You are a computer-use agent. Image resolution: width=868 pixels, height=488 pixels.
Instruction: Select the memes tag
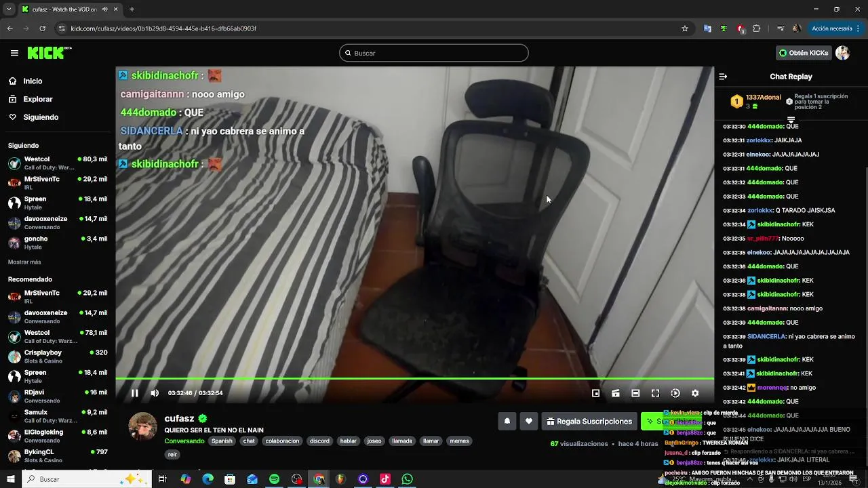pyautogui.click(x=460, y=441)
